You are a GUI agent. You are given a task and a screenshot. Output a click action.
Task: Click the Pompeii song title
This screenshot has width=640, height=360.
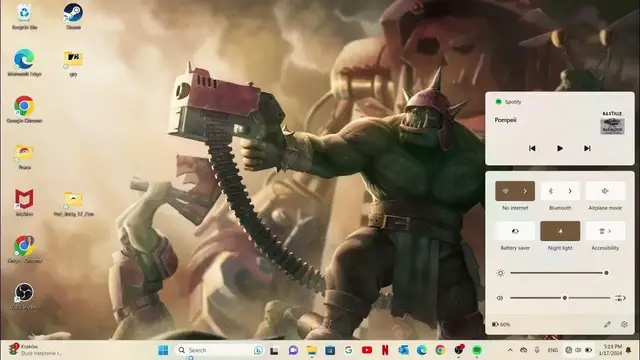tap(505, 120)
